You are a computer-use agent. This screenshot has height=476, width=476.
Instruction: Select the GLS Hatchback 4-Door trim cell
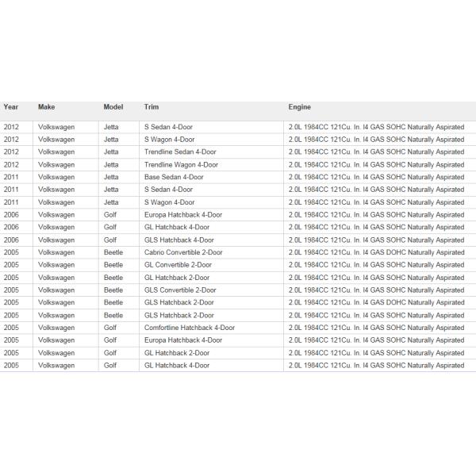point(178,240)
